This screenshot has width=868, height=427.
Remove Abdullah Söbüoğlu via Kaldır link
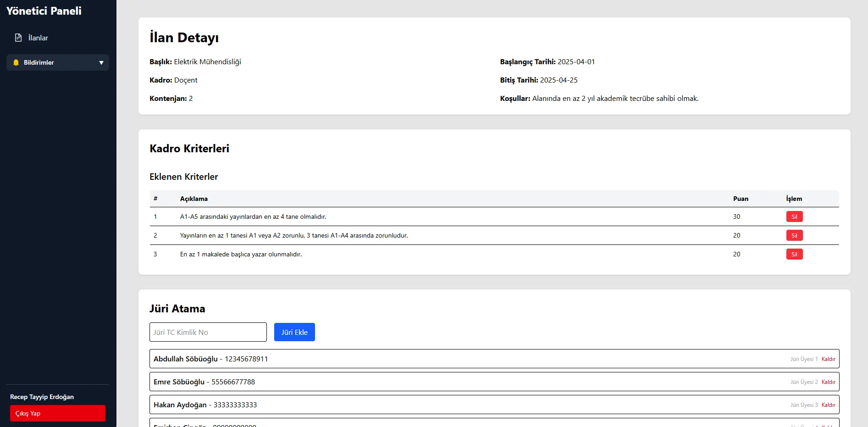tap(828, 359)
